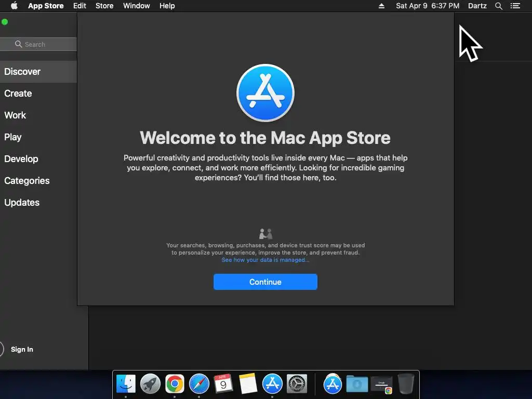Viewport: 532px width, 399px height.
Task: Open the App Store menu
Action: pyautogui.click(x=46, y=6)
